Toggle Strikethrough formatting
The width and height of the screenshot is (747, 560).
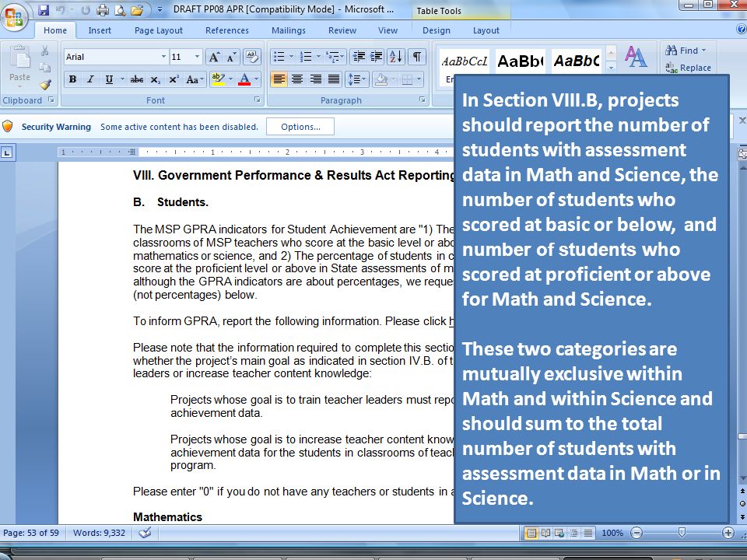(137, 79)
